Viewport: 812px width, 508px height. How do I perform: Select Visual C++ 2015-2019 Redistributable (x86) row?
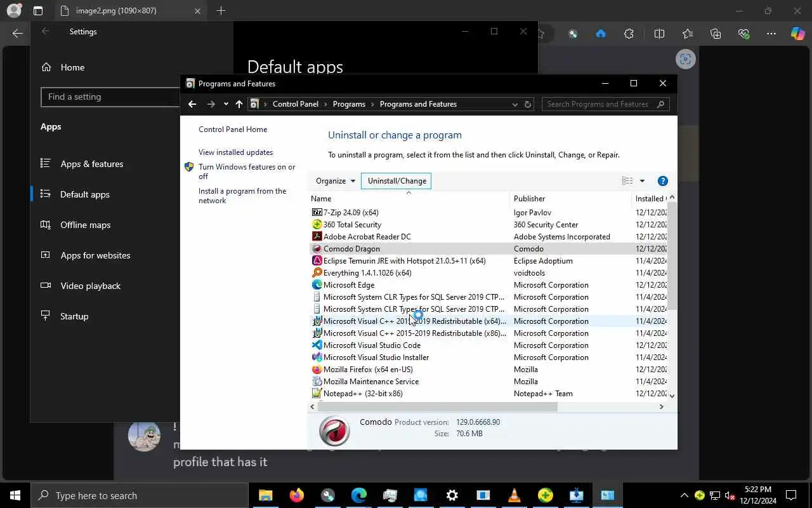point(488,333)
